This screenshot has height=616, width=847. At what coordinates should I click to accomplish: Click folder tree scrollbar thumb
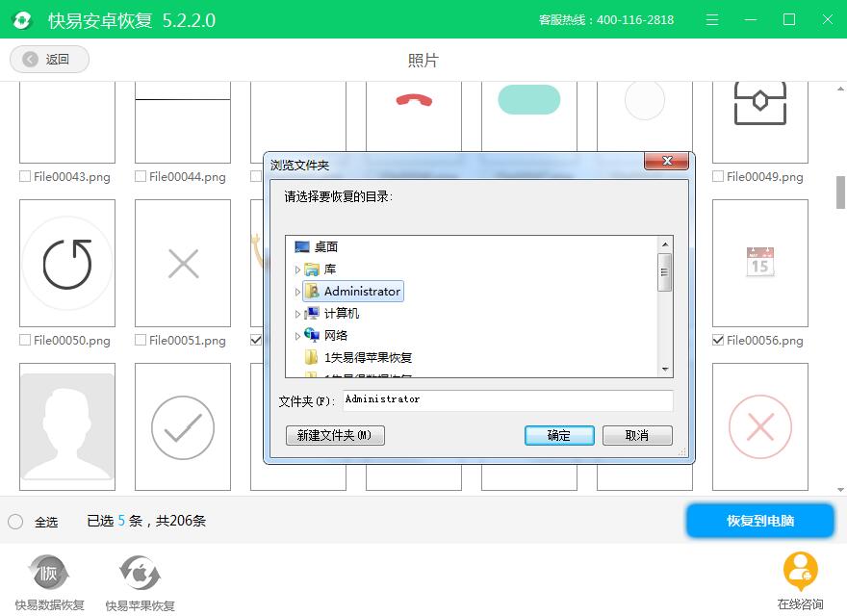(x=665, y=272)
